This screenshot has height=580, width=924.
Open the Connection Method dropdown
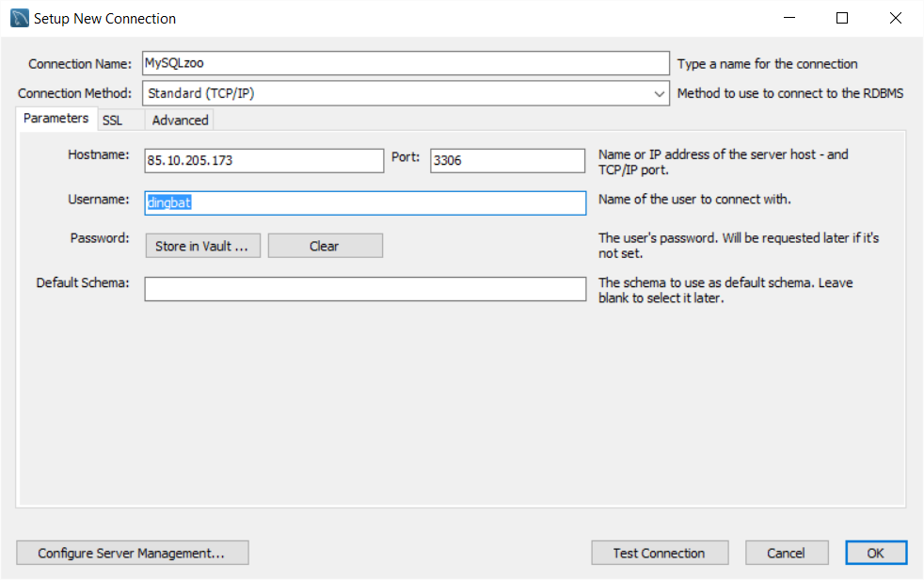(406, 93)
